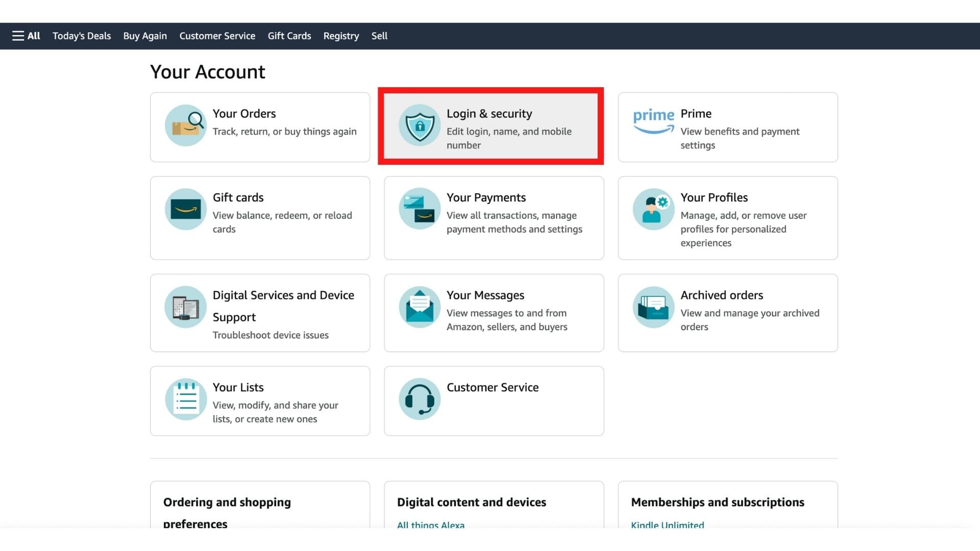Click 'Track, return, or buy things again'
The image size is (980, 551).
point(284,131)
